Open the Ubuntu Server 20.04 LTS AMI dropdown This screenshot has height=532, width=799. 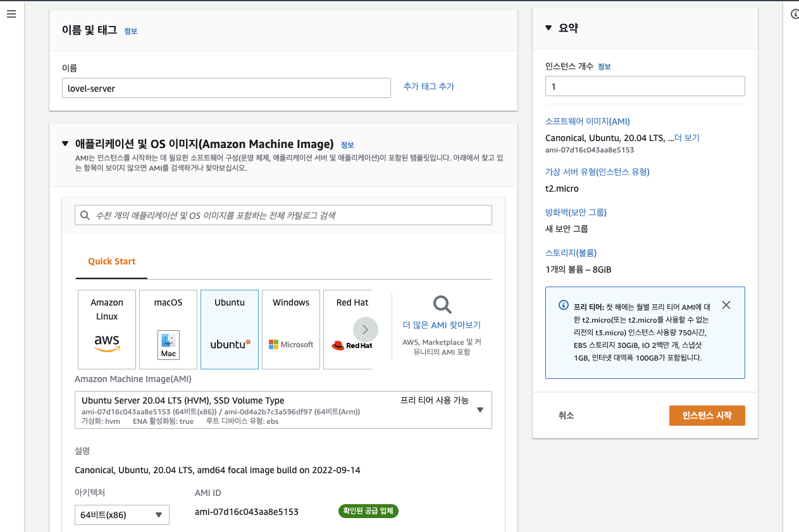(283, 410)
